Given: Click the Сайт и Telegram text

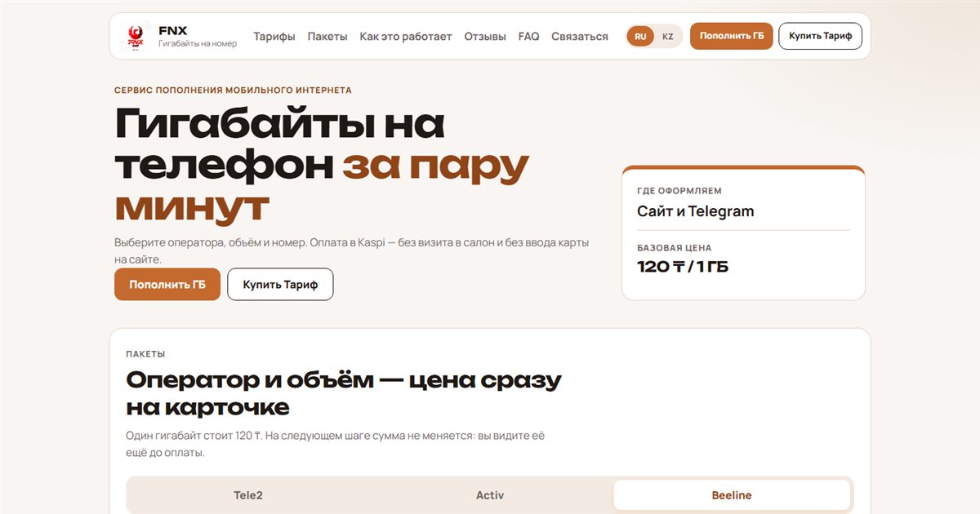Looking at the screenshot, I should [696, 211].
